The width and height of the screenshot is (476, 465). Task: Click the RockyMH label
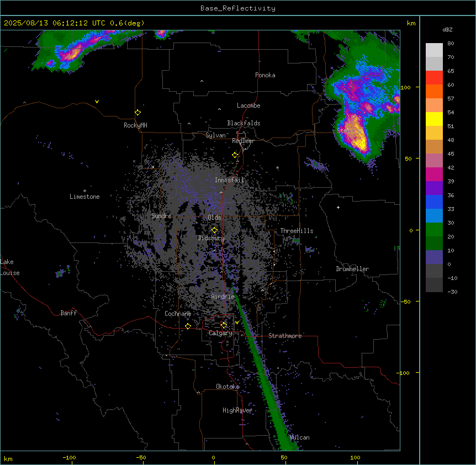[135, 125]
